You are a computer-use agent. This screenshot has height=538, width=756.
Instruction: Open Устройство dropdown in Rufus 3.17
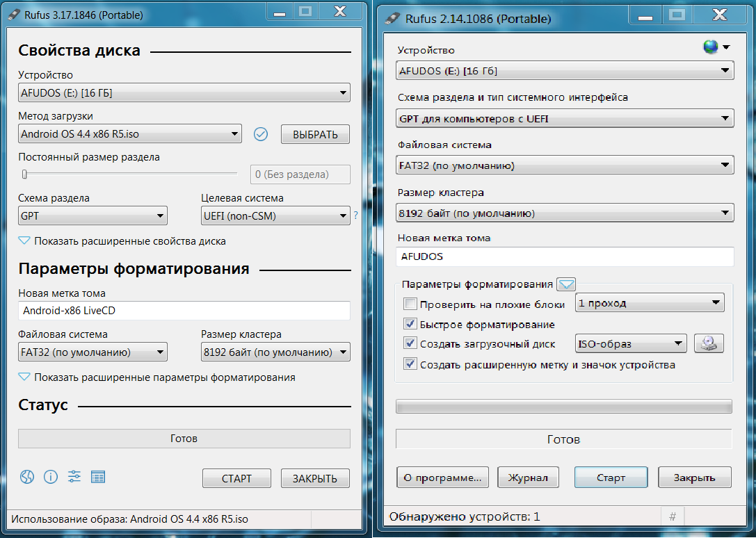(x=184, y=92)
